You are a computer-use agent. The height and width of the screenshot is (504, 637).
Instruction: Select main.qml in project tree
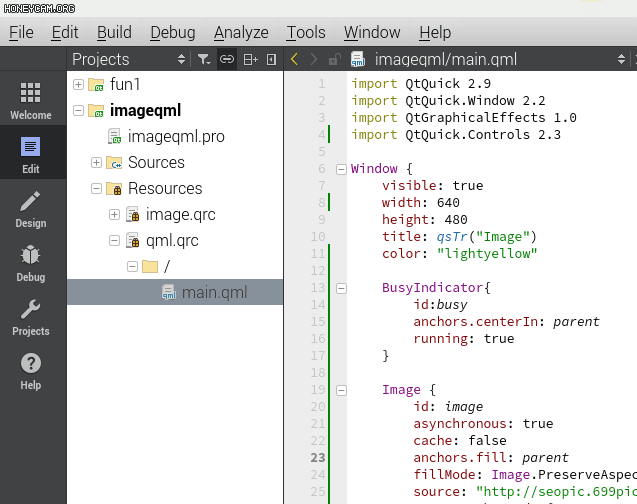214,292
